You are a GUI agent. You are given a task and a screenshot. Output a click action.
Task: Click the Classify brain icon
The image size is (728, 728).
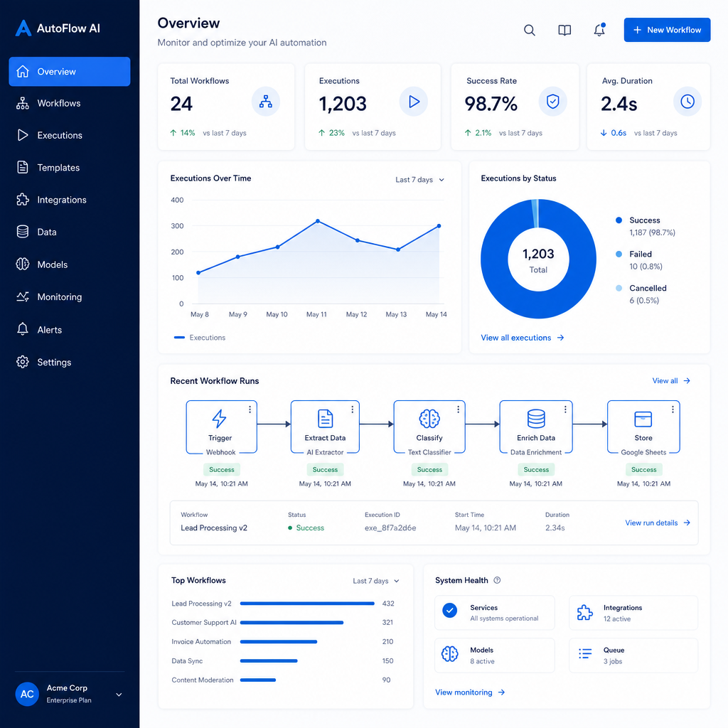429,418
